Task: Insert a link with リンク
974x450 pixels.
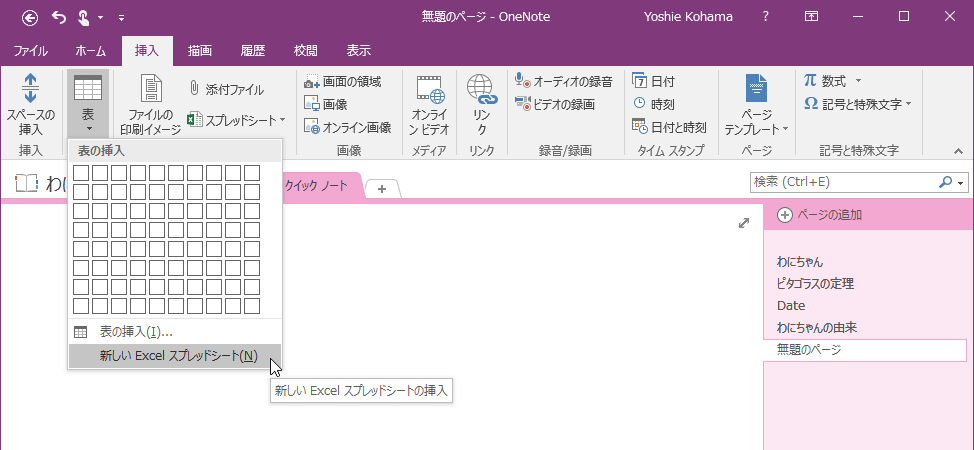Action: (x=483, y=104)
